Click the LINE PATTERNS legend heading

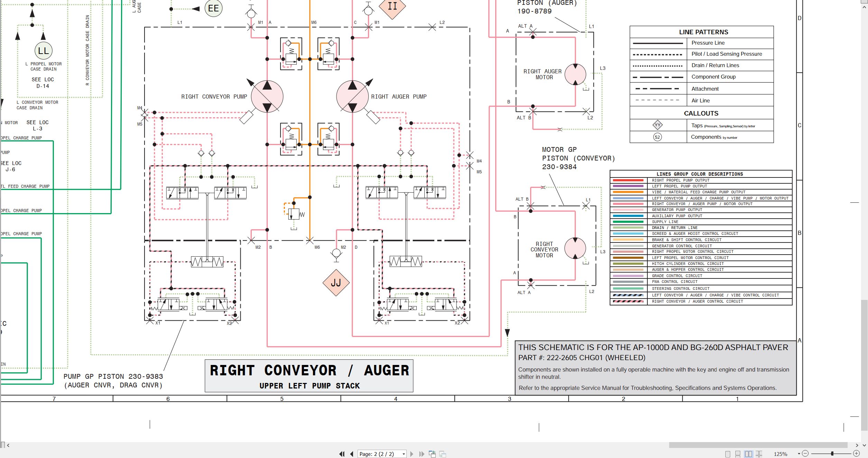(x=703, y=32)
